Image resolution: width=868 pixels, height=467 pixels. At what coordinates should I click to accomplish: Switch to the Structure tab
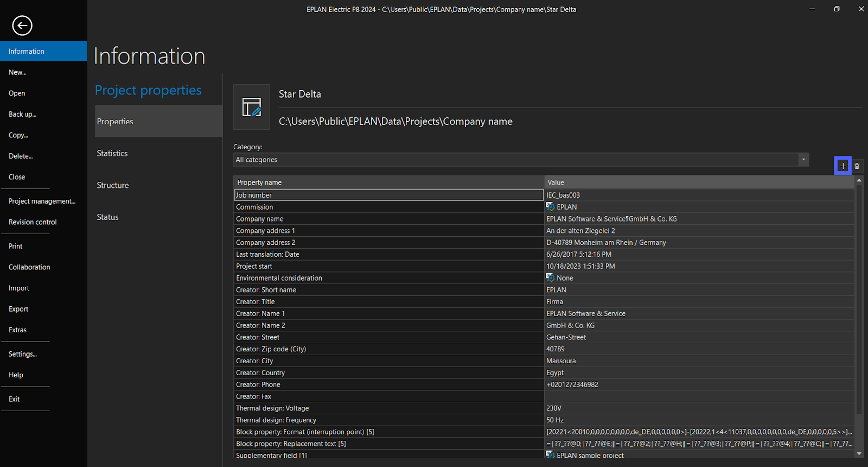point(113,185)
